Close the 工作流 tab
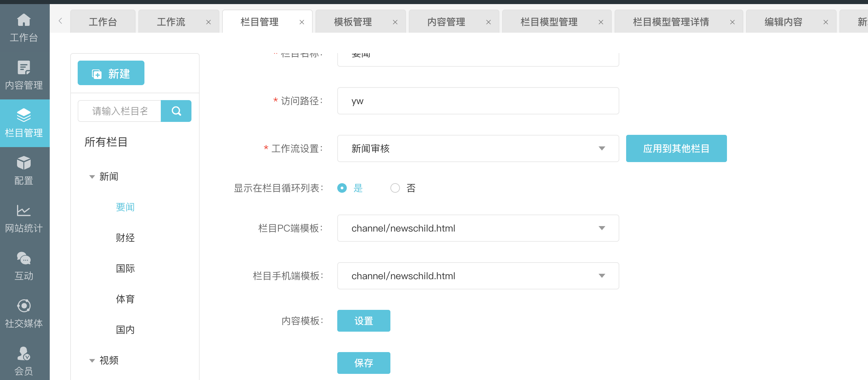The height and width of the screenshot is (380, 868). pos(208,22)
